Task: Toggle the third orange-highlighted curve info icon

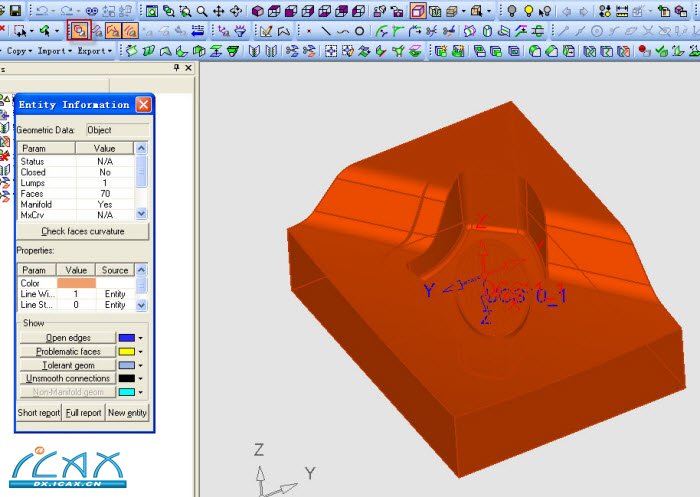Action: point(130,30)
